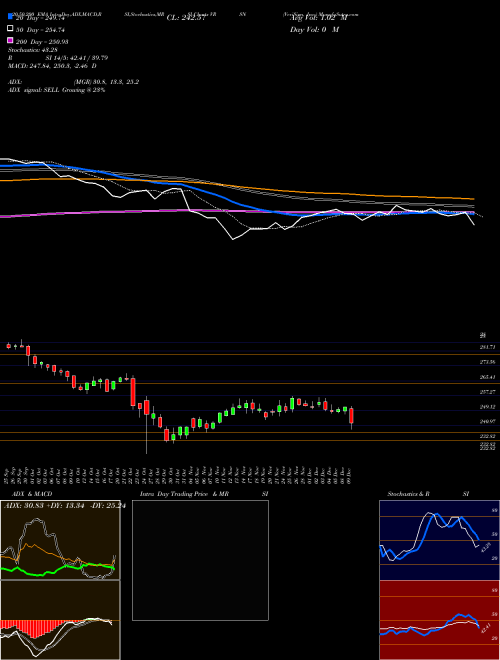
Task: Click the empty intraday trading price chart box
Action: click(x=200, y=560)
